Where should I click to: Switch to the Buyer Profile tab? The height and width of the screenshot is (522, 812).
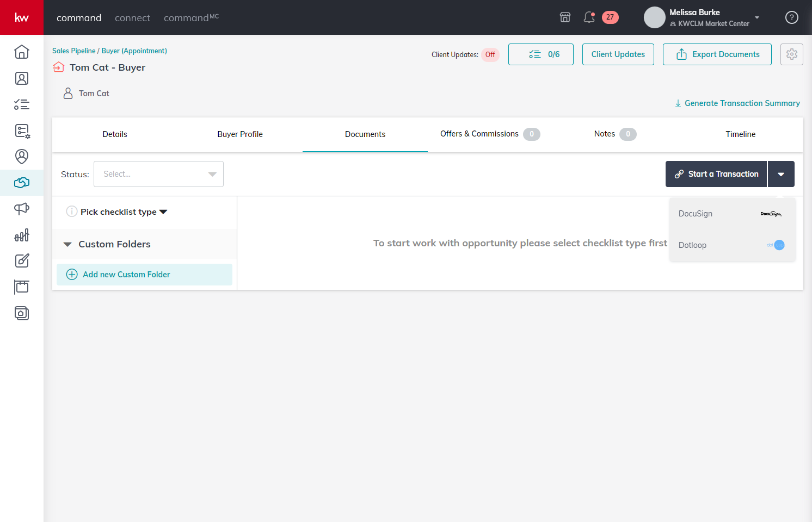[x=240, y=134]
